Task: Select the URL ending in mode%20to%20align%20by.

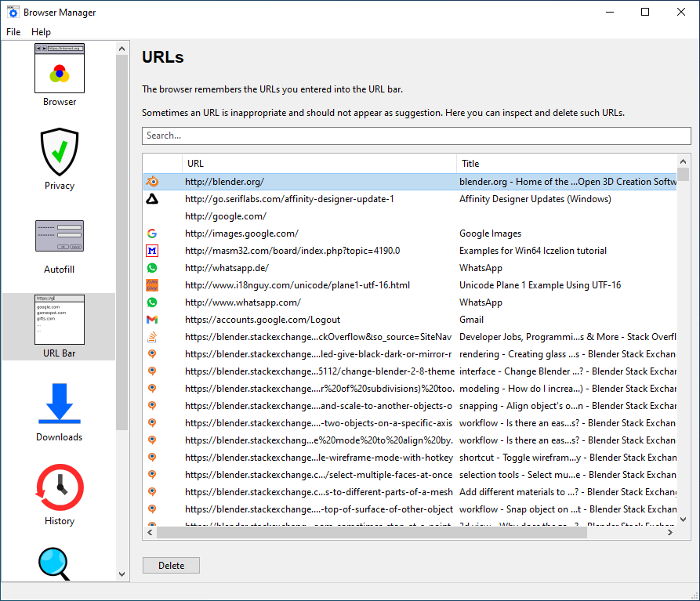Action: point(319,440)
